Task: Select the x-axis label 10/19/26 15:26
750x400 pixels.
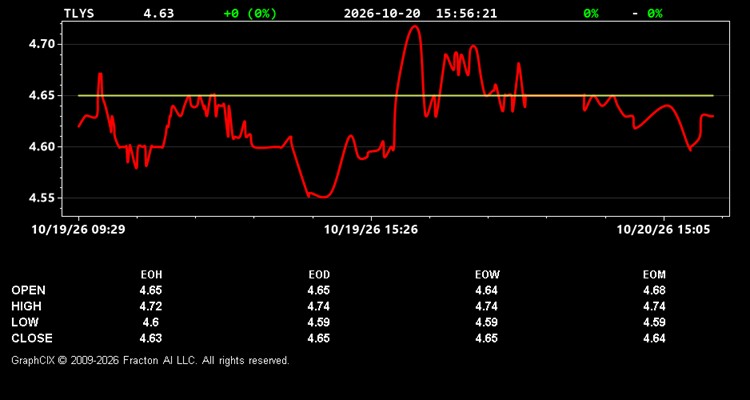Action: [x=371, y=230]
